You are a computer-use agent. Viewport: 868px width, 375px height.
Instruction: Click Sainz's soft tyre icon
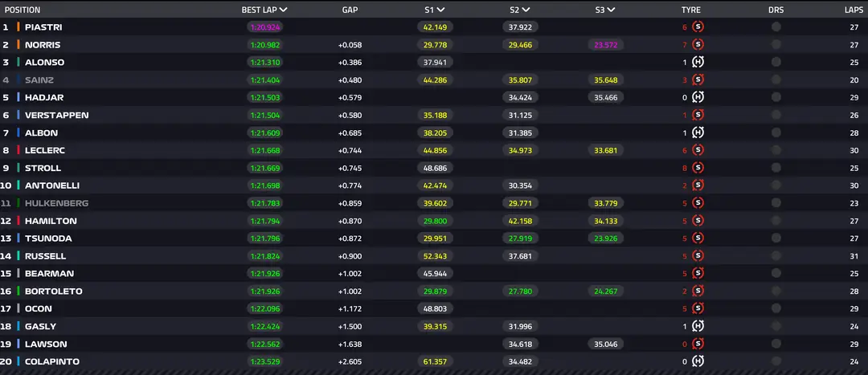[x=698, y=79]
